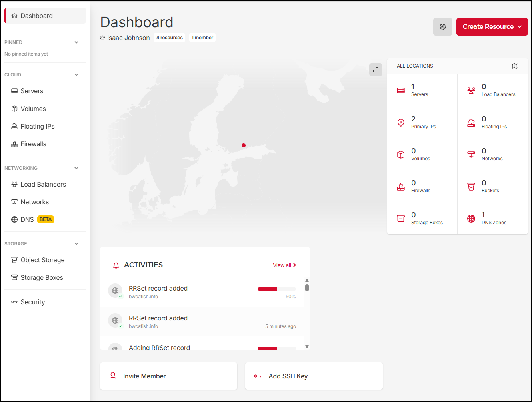Click the dashboard settings gear icon

(442, 27)
